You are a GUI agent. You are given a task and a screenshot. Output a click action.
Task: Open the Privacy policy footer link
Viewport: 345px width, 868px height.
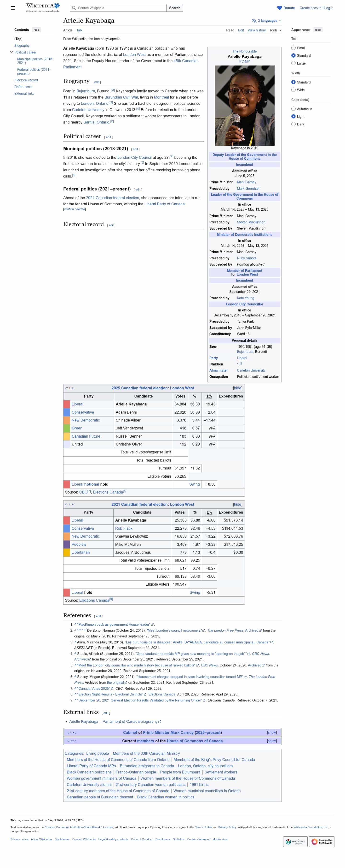tap(19, 839)
